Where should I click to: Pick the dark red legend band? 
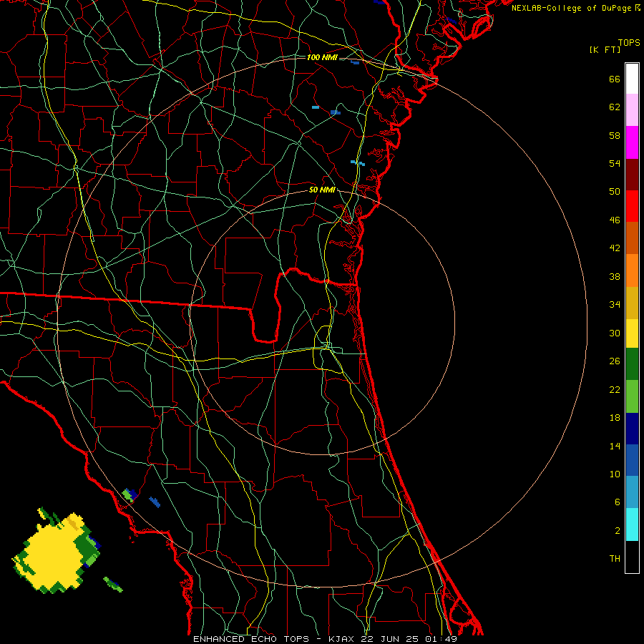[632, 175]
